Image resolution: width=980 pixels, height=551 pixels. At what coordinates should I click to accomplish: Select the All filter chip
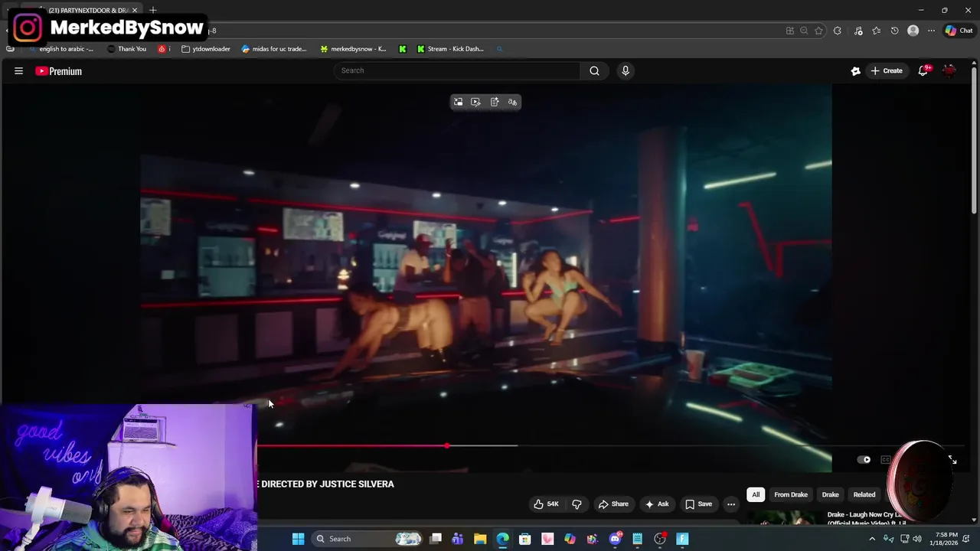point(756,494)
